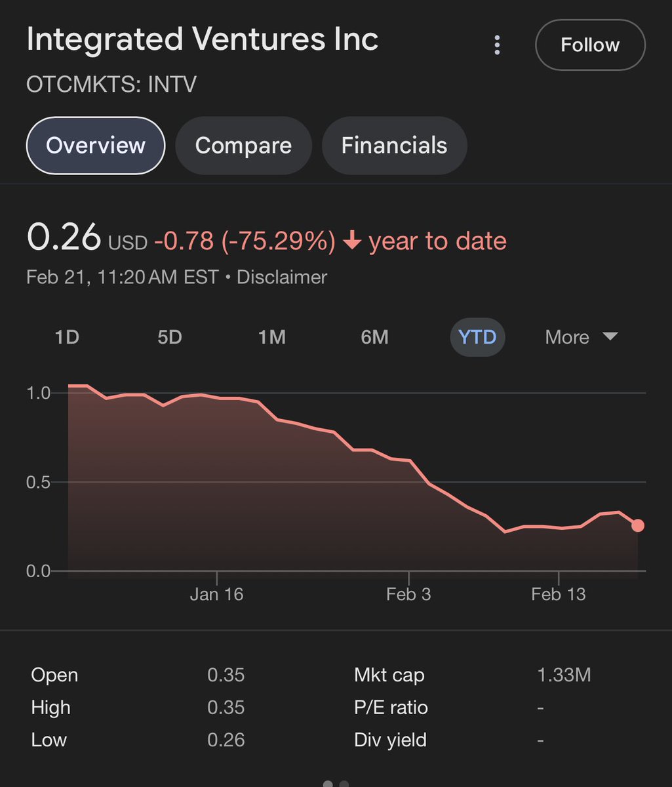The height and width of the screenshot is (787, 672).
Task: Open the three-dot more options menu
Action: (x=497, y=45)
